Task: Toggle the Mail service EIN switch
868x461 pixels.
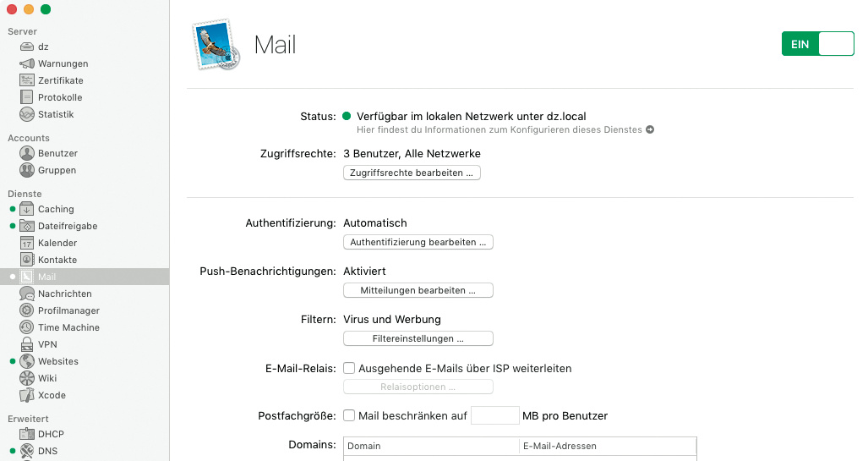Action: point(817,44)
